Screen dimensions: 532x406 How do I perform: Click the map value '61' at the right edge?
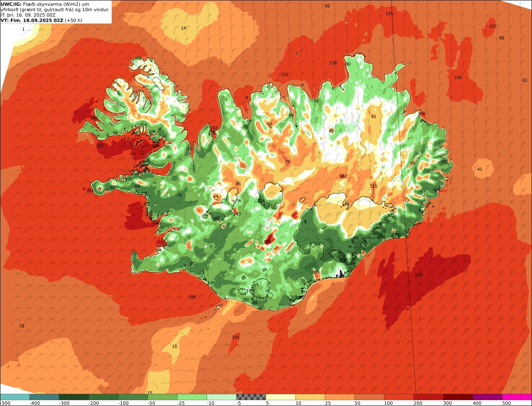click(x=525, y=81)
